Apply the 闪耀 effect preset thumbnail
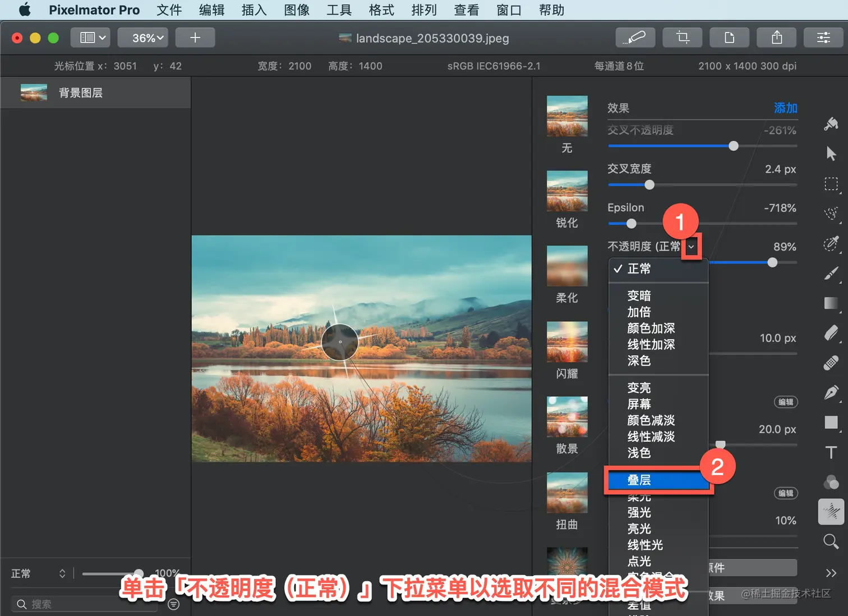 point(567,342)
